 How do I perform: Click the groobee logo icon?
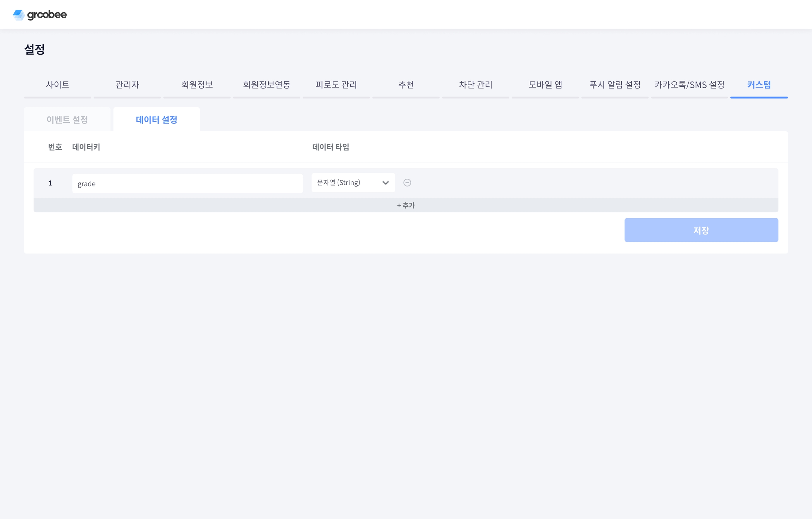pos(18,15)
